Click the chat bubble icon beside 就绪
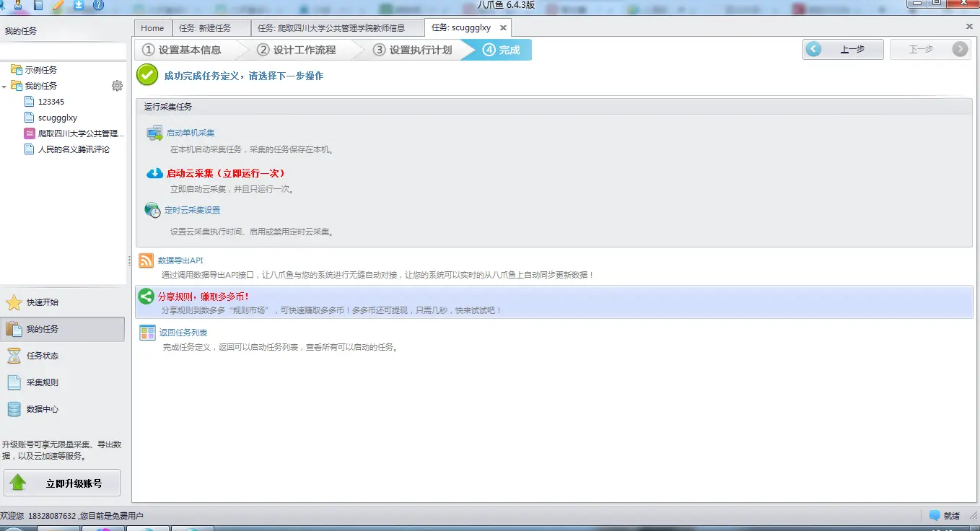 pos(935,516)
